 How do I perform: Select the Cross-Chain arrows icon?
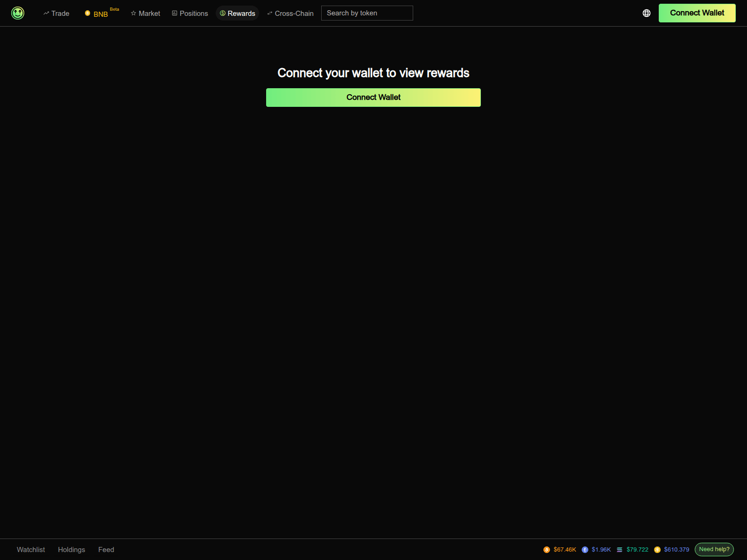tap(269, 13)
